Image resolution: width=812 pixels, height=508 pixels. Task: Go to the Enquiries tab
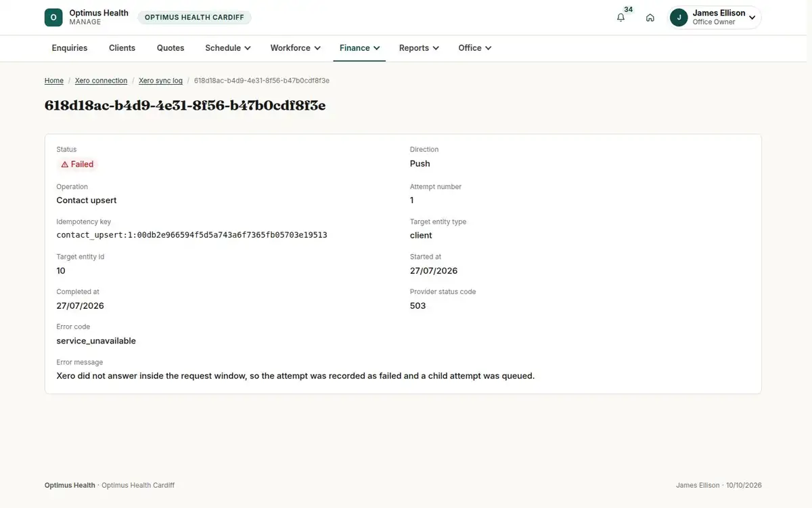[x=70, y=48]
